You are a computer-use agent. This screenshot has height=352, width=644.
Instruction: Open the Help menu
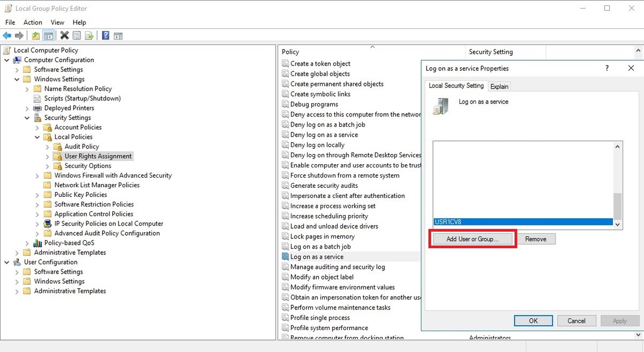point(79,23)
